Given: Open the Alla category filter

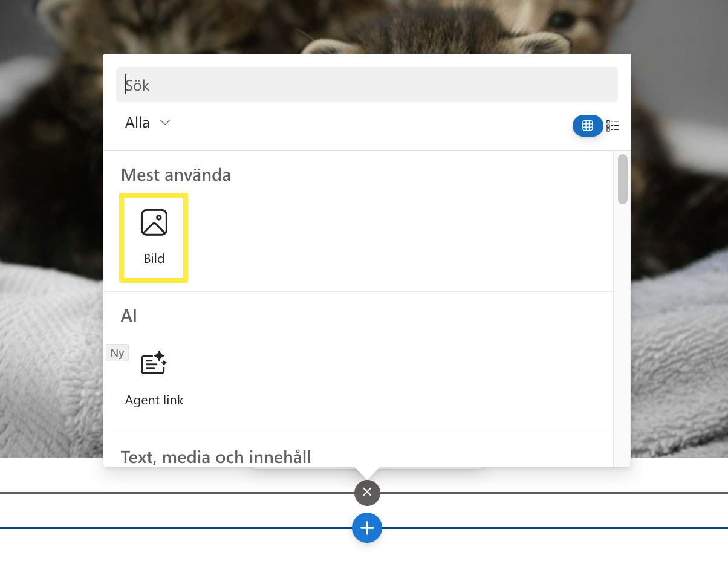Looking at the screenshot, I should (x=138, y=123).
